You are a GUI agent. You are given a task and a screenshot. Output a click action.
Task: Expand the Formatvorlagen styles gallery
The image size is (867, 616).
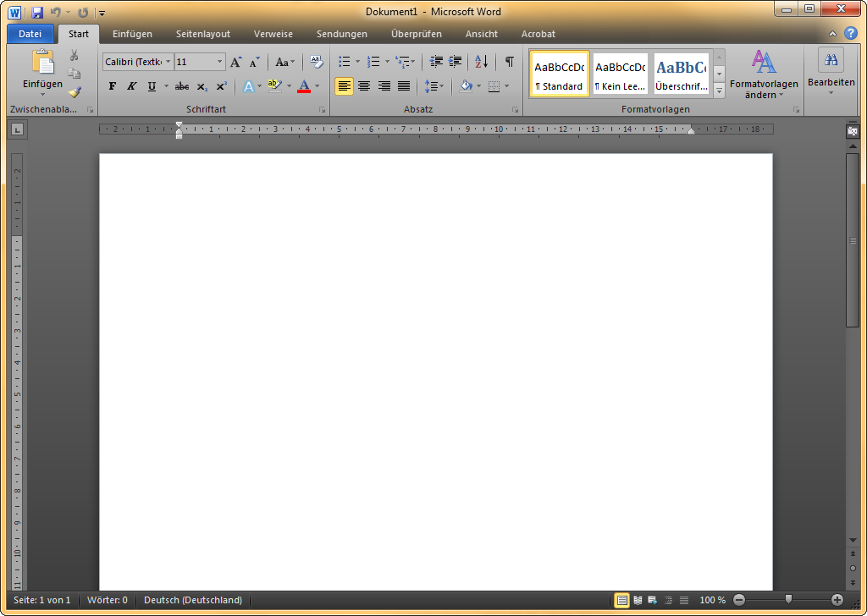719,91
